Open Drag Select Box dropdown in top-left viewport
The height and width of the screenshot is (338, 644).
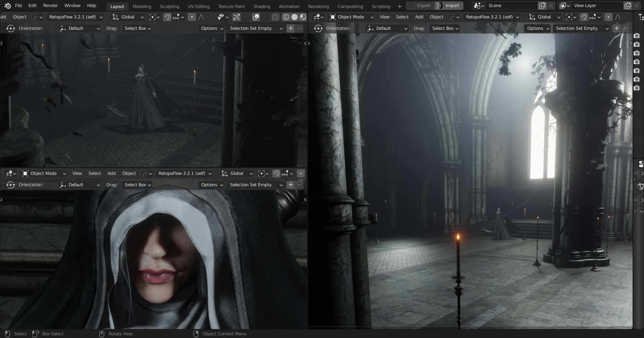click(x=137, y=28)
